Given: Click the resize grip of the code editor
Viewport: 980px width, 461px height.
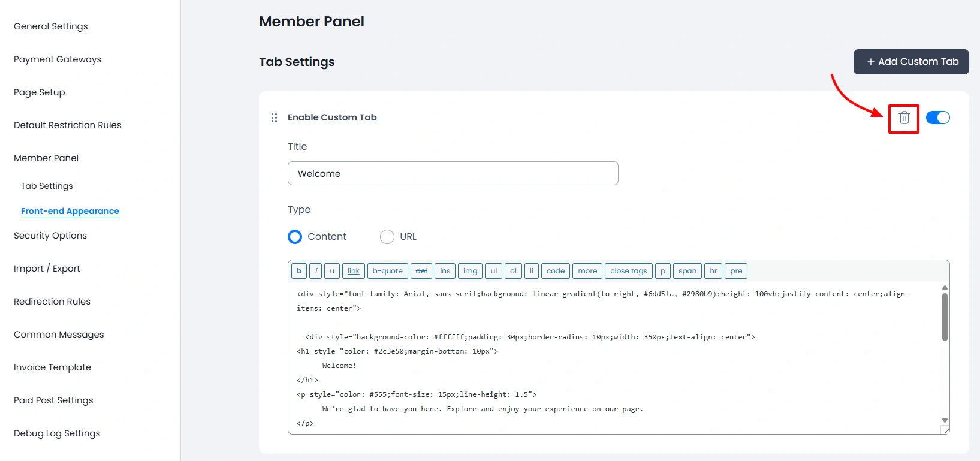Looking at the screenshot, I should click(945, 430).
